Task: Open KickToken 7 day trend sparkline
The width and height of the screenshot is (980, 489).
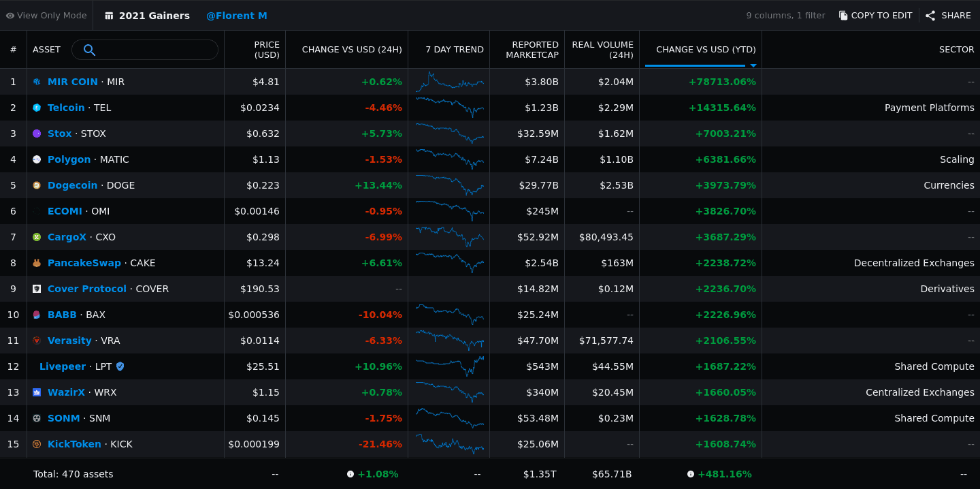Action: [450, 444]
